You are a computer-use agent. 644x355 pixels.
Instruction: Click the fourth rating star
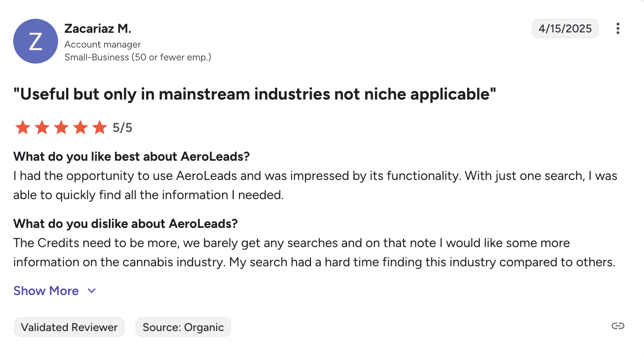[80, 128]
